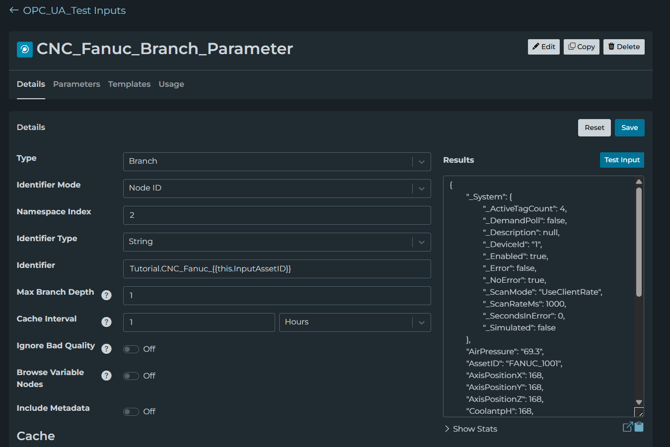Copy results to clipboard icon
The width and height of the screenshot is (670, 447).
(x=639, y=428)
